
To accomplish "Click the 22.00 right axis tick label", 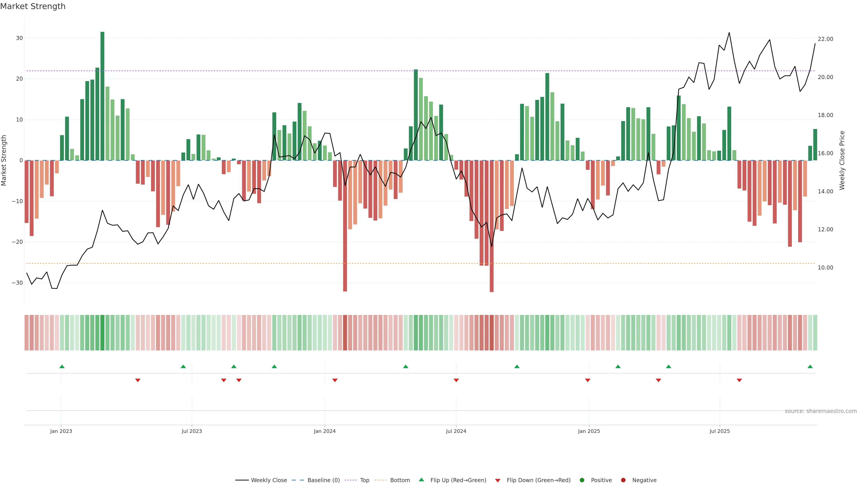I will (x=825, y=39).
